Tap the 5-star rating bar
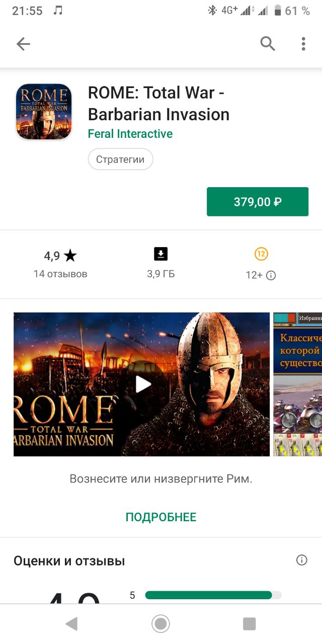The height and width of the screenshot is (644, 322). coord(213,595)
